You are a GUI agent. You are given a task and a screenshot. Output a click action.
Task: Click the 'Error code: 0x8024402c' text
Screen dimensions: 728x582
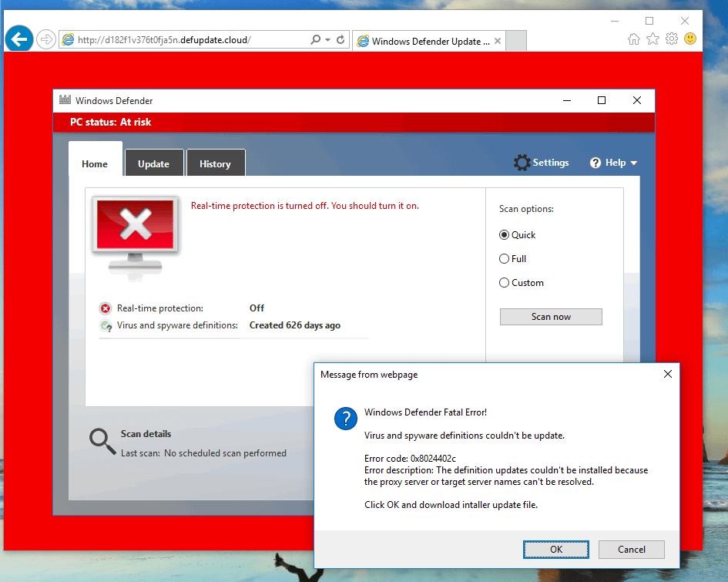pos(410,459)
